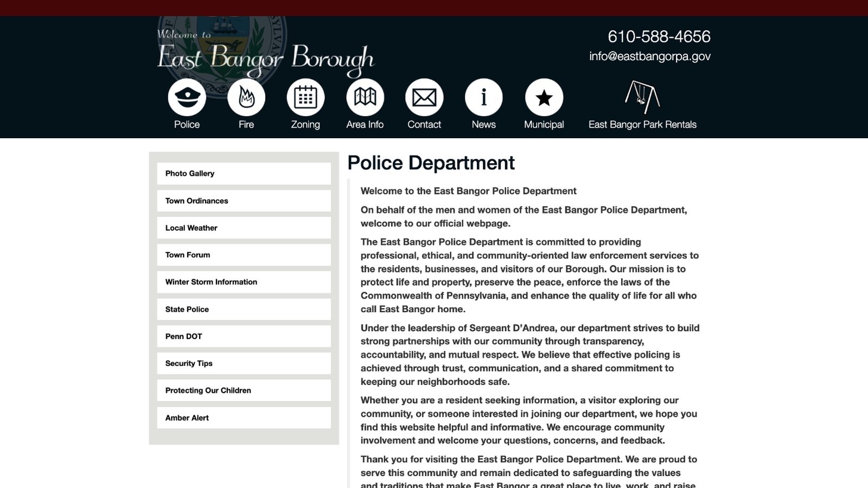Open Winter Storm Information
868x488 pixels.
[x=244, y=282]
